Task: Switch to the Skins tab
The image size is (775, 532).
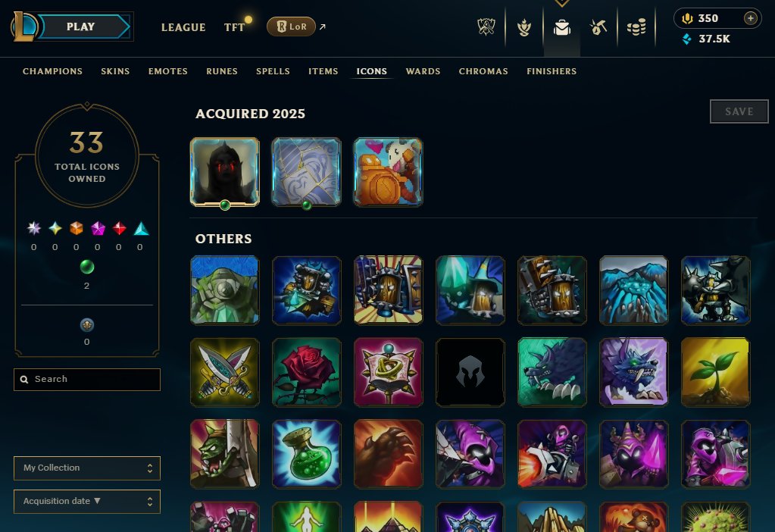Action: pos(115,71)
